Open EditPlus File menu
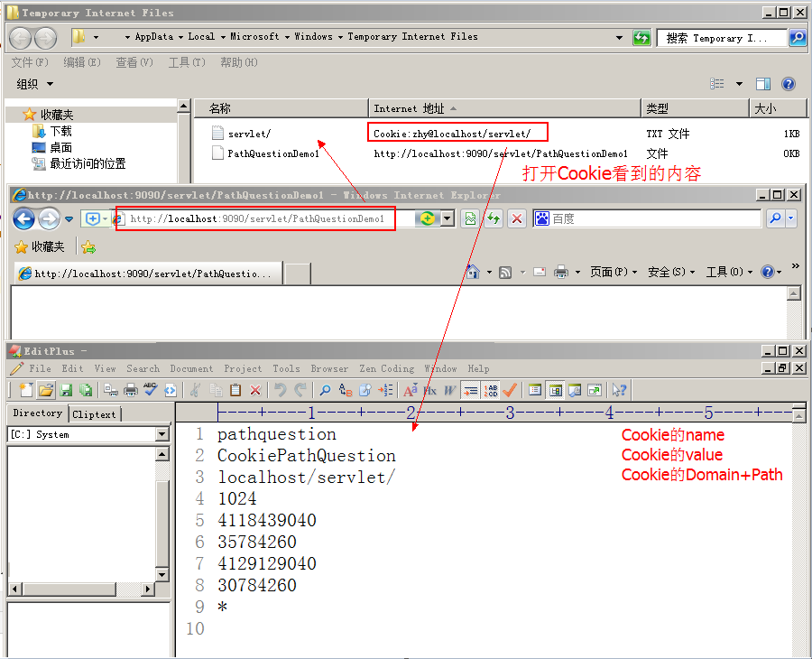 point(40,368)
